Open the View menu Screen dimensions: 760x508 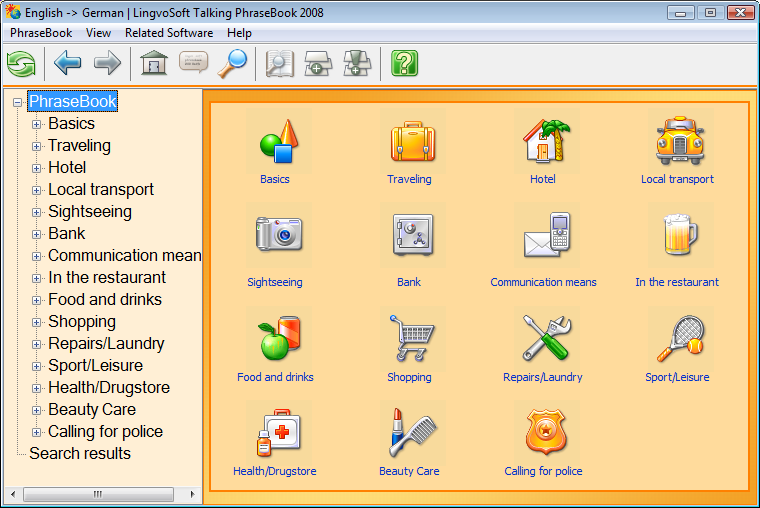(x=98, y=33)
